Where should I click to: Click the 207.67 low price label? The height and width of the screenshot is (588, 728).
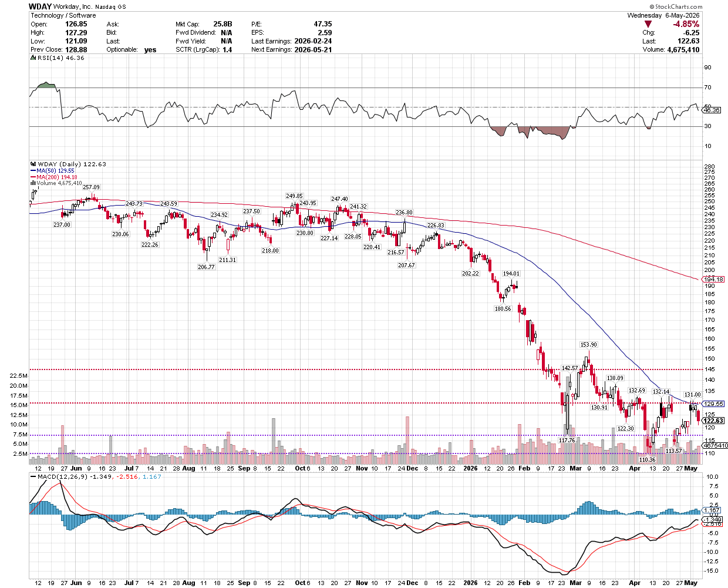click(x=406, y=266)
